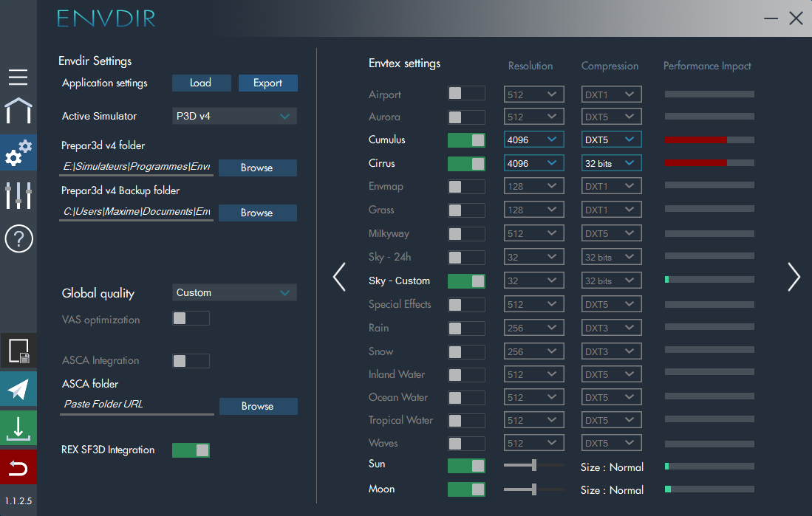
Task: Click the save file icon
Action: pyautogui.click(x=18, y=351)
